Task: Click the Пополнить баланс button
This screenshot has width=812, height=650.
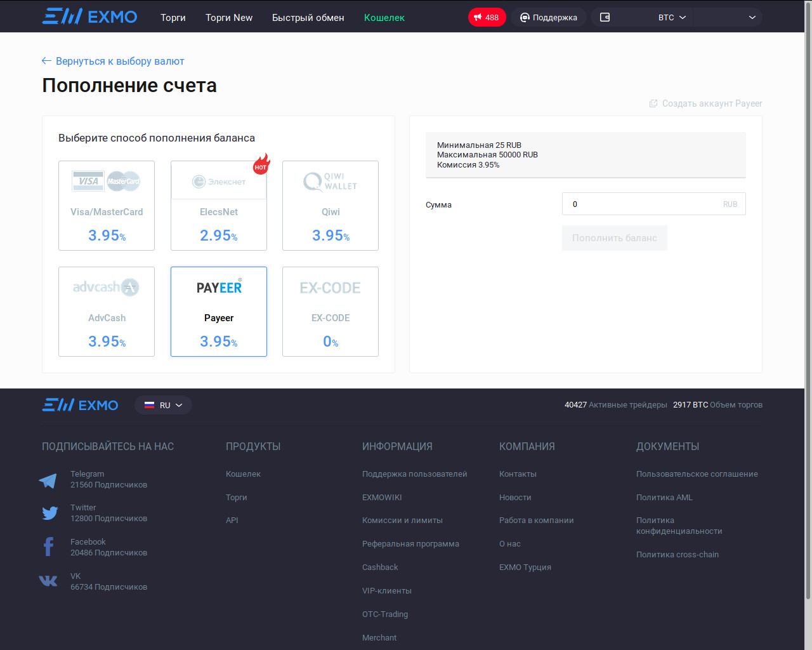Action: click(615, 238)
